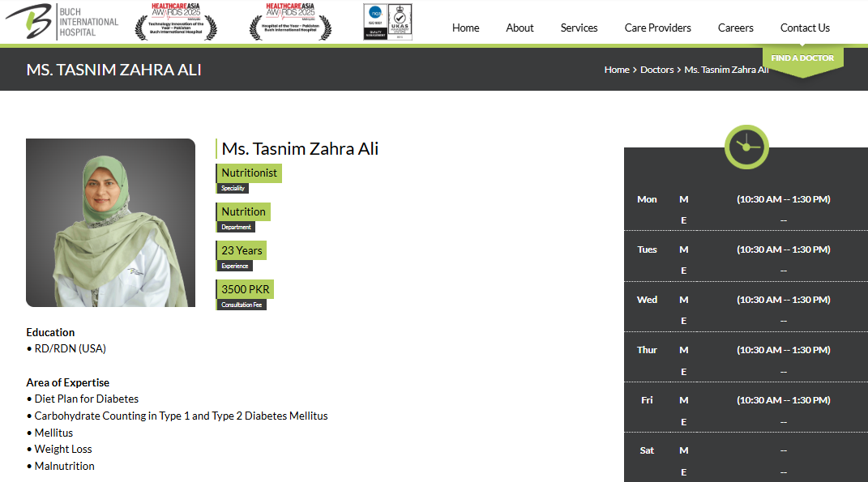Click the ISO 9001 certification badge

point(375,22)
